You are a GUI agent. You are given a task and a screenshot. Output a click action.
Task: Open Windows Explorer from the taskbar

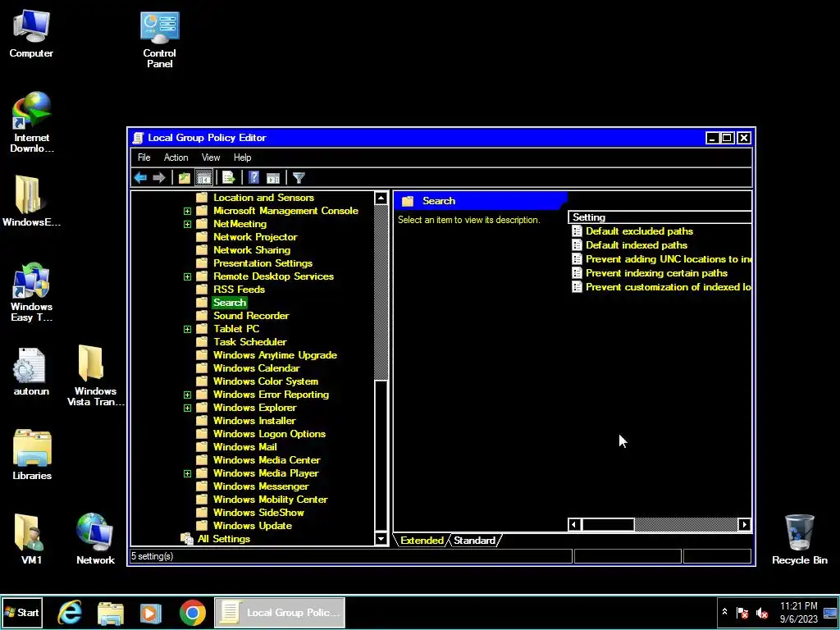click(x=111, y=612)
